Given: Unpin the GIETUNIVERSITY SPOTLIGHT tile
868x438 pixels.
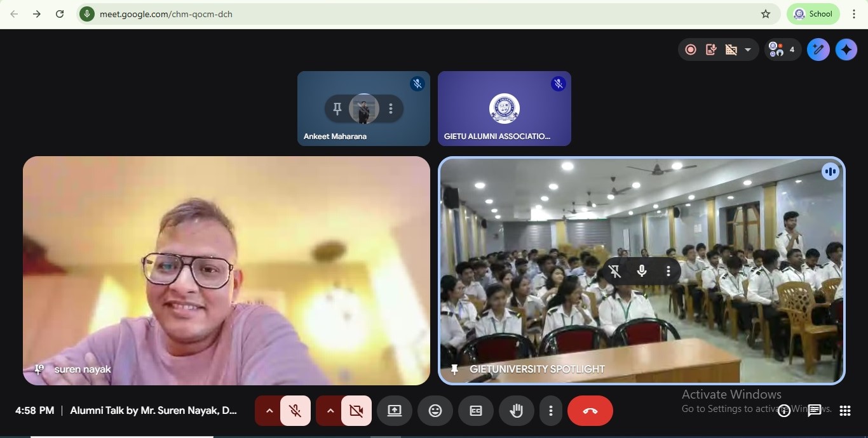Looking at the screenshot, I should [x=614, y=272].
